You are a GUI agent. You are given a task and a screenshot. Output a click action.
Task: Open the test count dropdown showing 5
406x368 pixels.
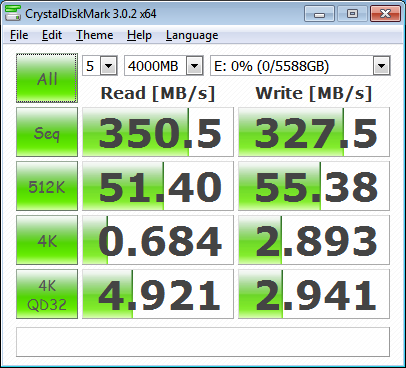(100, 66)
